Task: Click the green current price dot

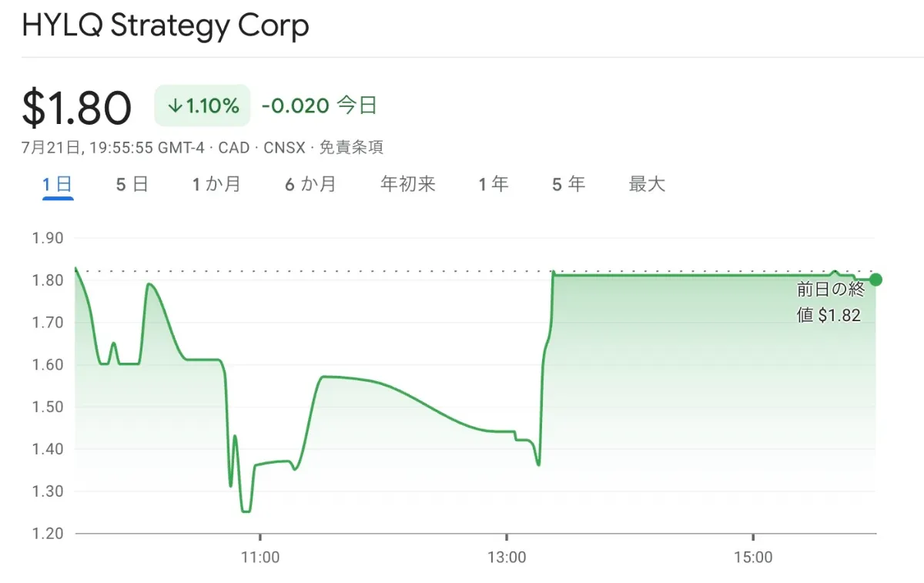Action: (875, 280)
